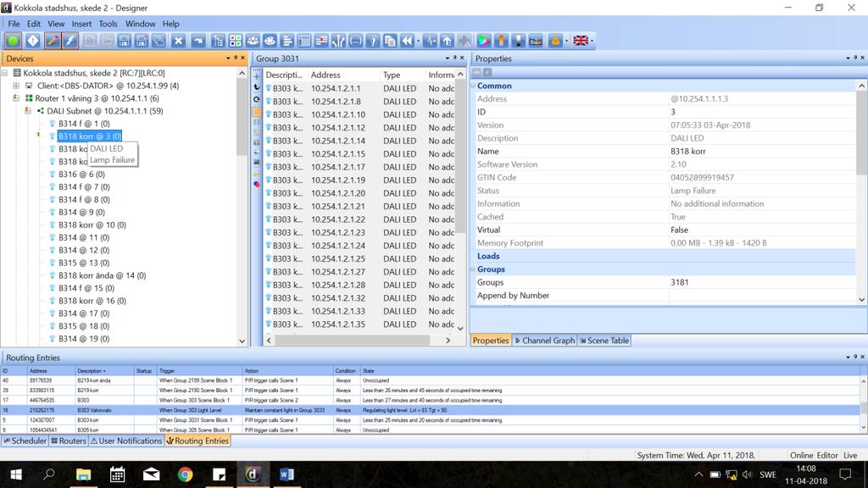Open Word from the Windows taskbar
The height and width of the screenshot is (488, 868).
[287, 474]
